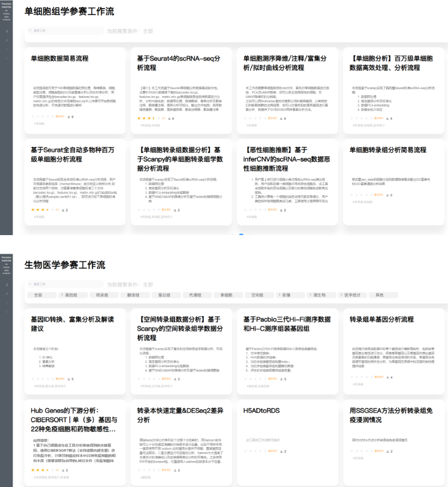Enable the 医学统计 filter tag
Image resolution: width=448 pixels, height=487 pixels.
click(x=352, y=295)
